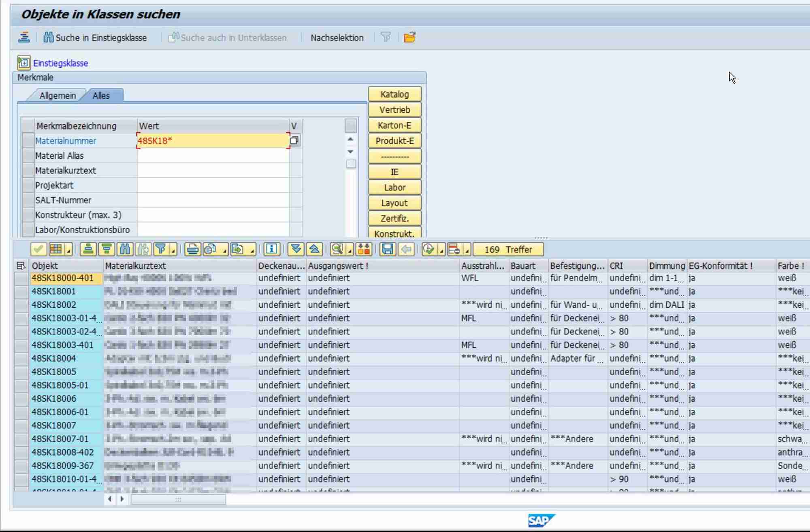Click the Materialkurztext column header
The height and width of the screenshot is (532, 810).
point(179,266)
